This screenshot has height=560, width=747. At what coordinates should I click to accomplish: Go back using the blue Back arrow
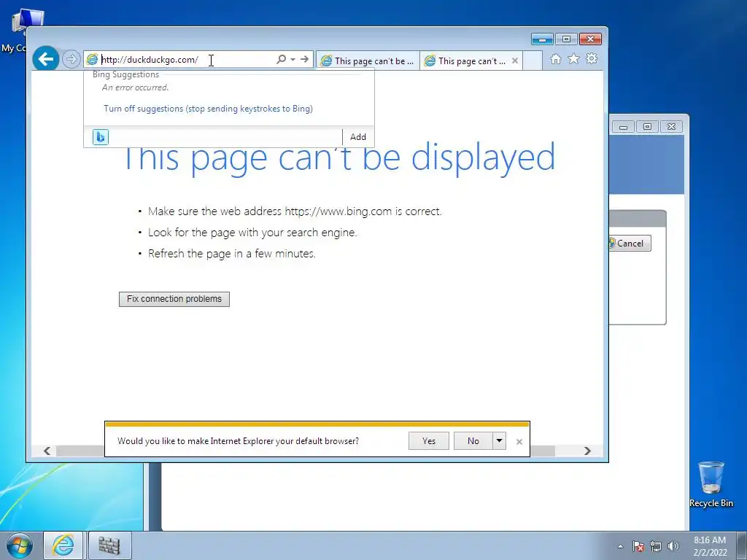click(x=46, y=59)
